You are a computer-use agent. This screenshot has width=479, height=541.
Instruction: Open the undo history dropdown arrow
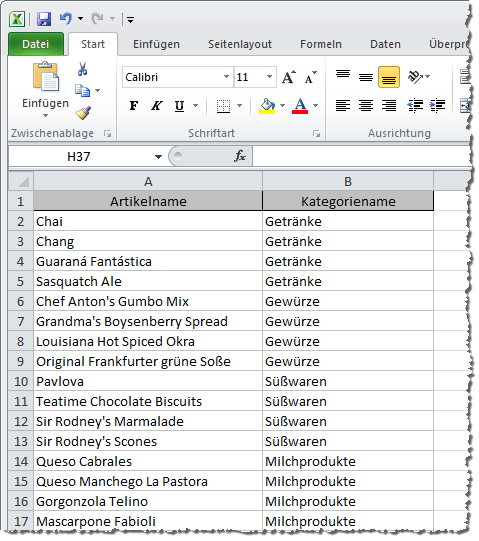[x=80, y=19]
